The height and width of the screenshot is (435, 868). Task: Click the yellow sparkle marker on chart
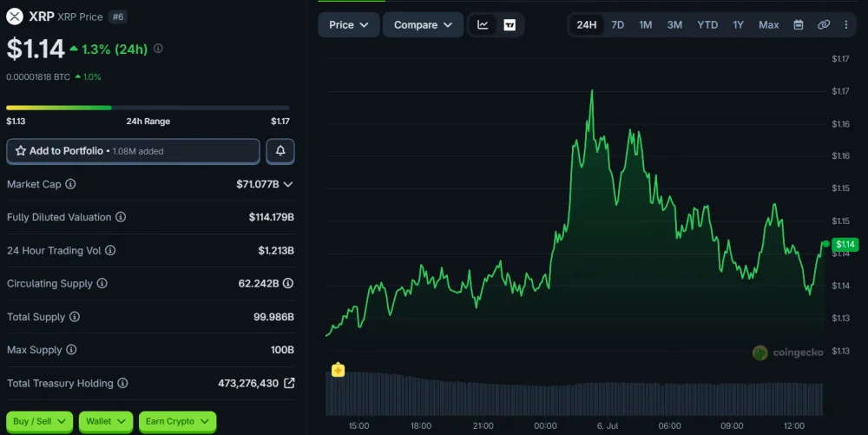tap(338, 370)
